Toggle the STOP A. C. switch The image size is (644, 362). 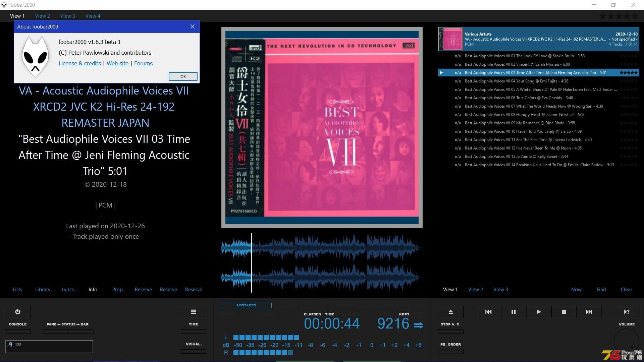[x=451, y=331]
